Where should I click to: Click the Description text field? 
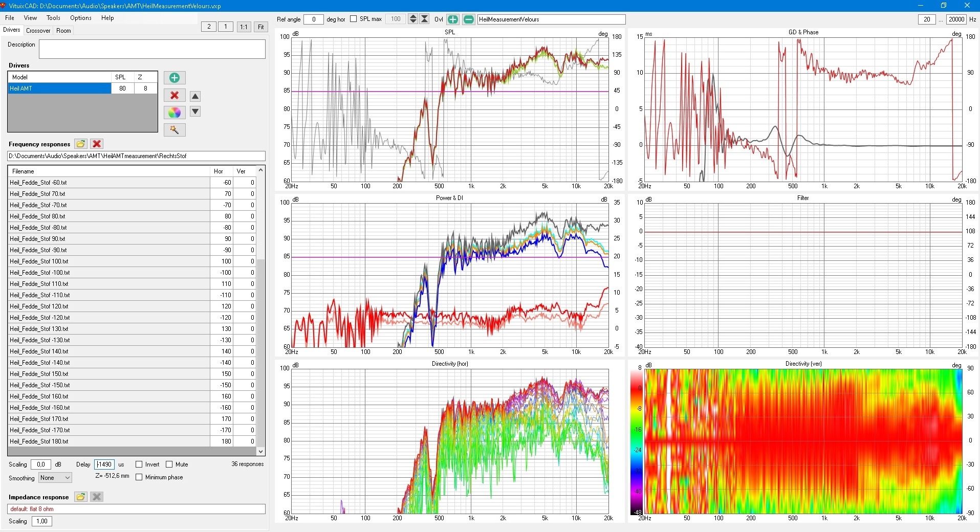click(x=152, y=49)
